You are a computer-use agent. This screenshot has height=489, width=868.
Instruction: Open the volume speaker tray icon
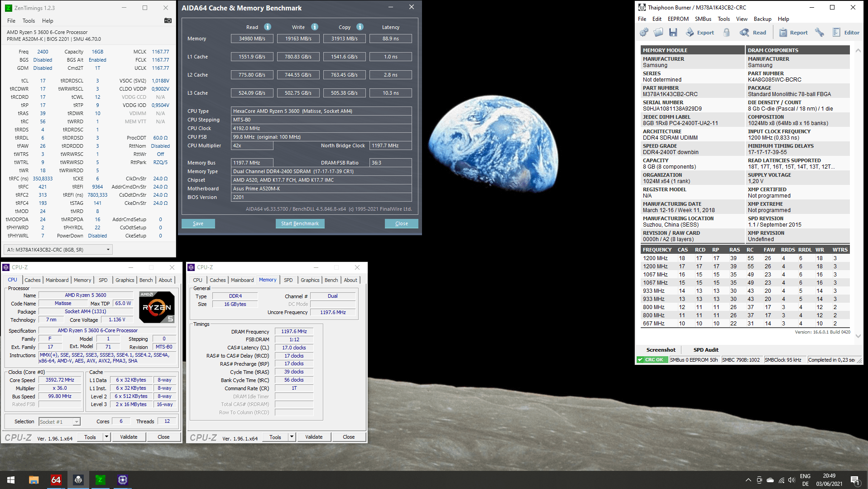[x=791, y=480]
